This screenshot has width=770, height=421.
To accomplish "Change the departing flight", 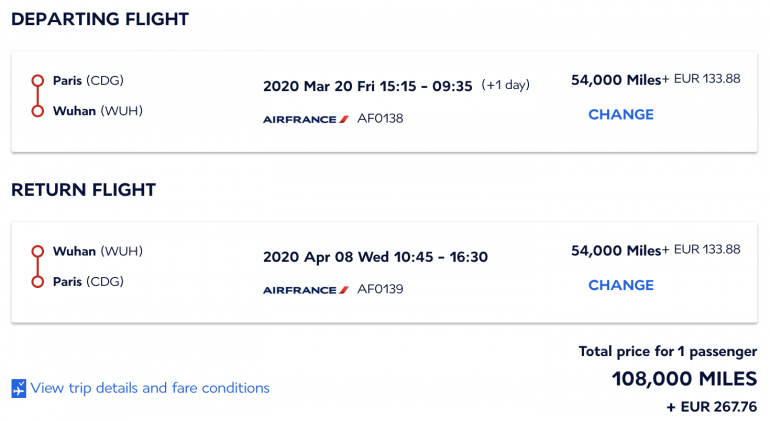I will [x=620, y=114].
